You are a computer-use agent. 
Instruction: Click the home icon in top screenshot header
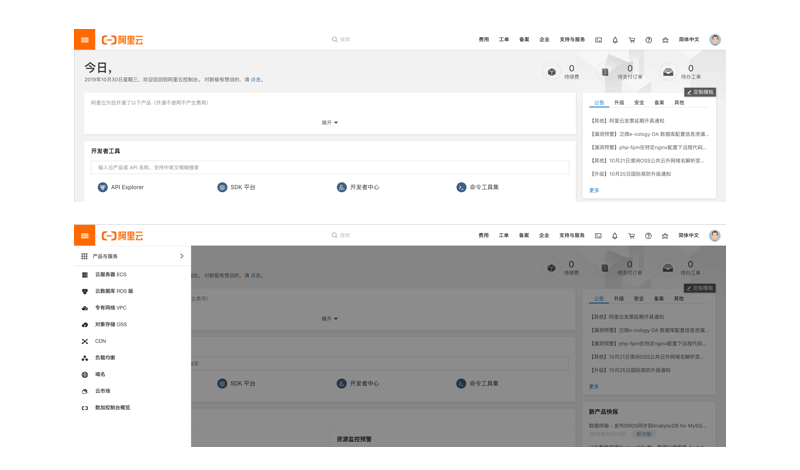[665, 40]
